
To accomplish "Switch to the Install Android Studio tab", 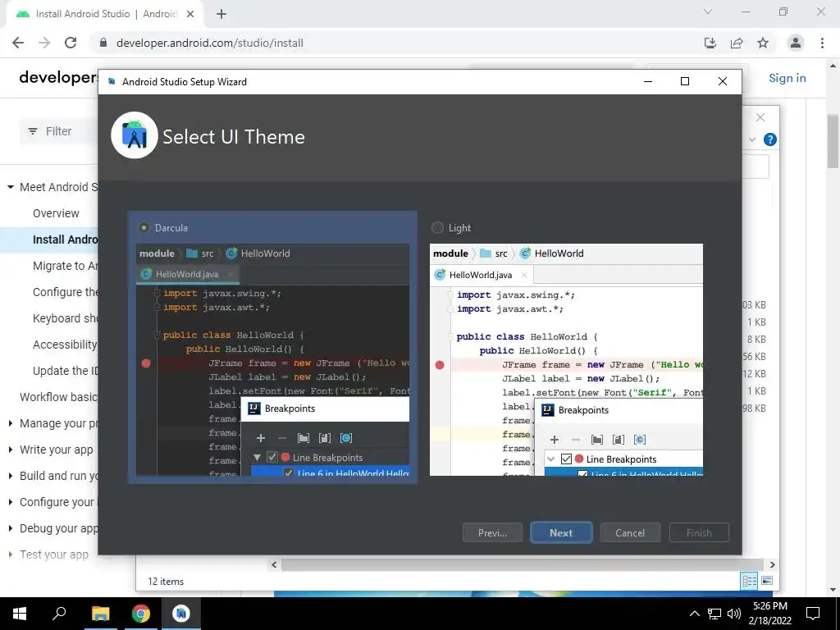I will pyautogui.click(x=104, y=14).
